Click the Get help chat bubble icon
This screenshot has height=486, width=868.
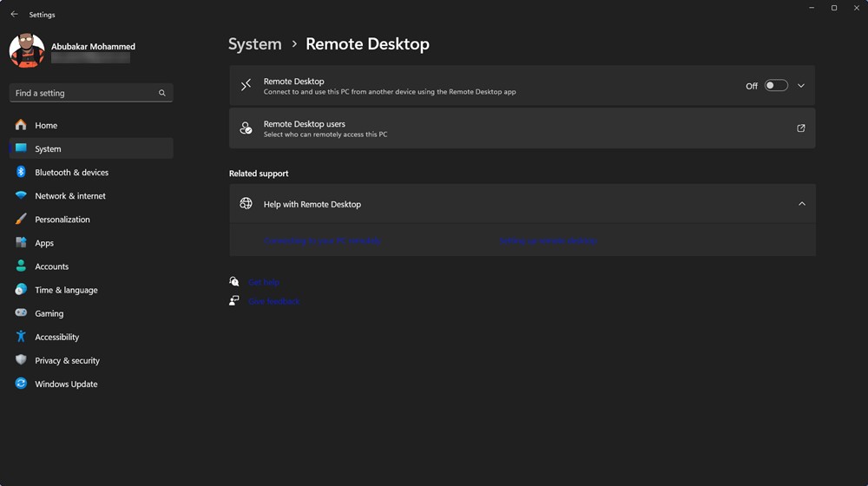[234, 281]
